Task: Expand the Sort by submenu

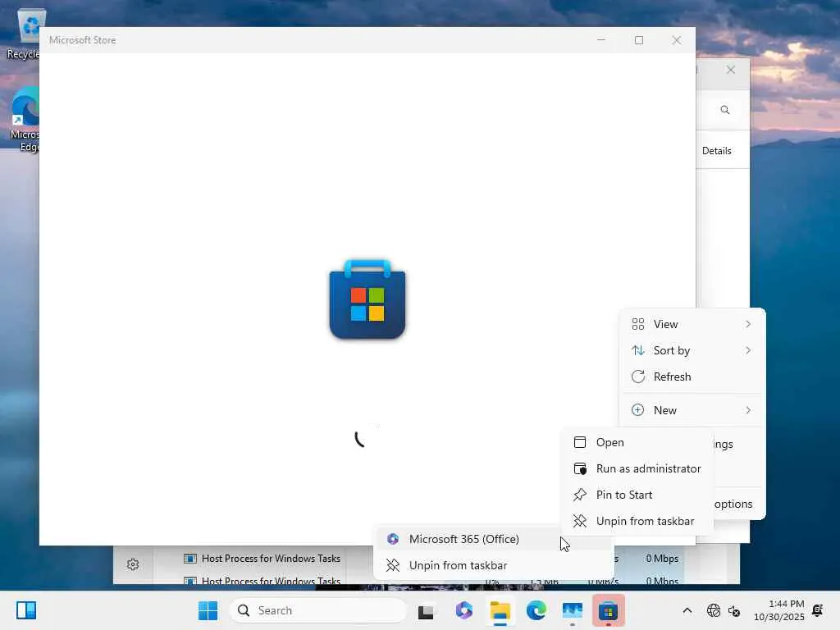Action: [x=692, y=350]
